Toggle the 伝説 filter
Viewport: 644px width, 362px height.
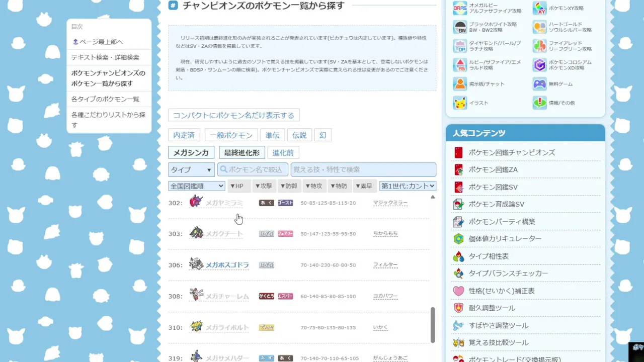point(299,135)
